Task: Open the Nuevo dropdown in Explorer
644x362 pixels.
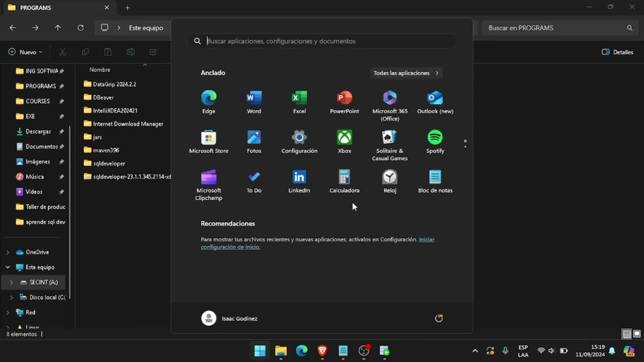Action: tap(25, 52)
